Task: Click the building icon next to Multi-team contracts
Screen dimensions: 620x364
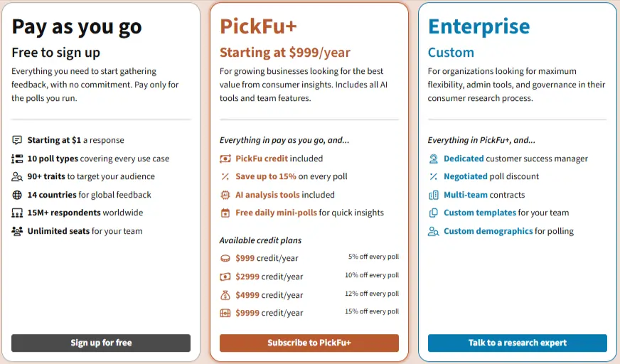Action: click(434, 195)
